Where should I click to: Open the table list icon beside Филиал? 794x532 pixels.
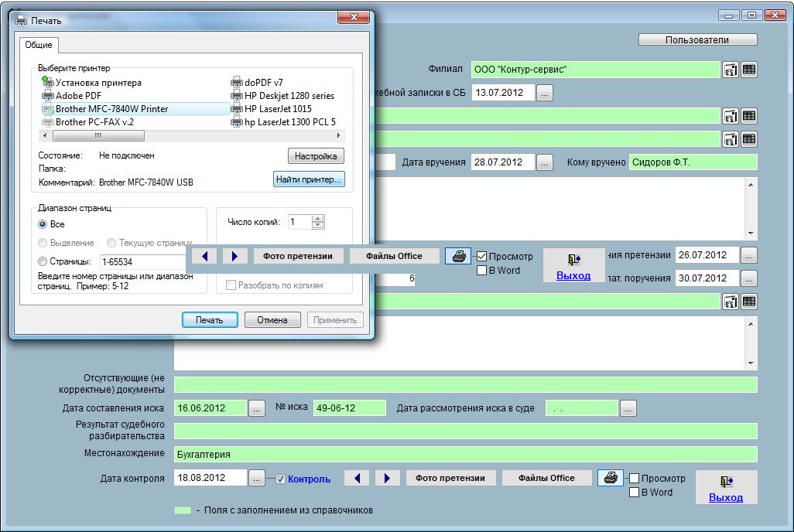tap(748, 70)
